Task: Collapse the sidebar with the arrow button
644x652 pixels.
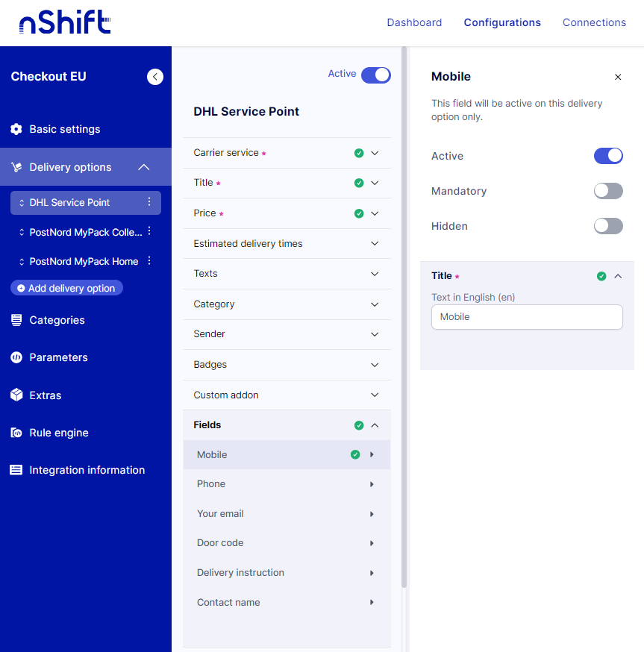Action: point(155,76)
